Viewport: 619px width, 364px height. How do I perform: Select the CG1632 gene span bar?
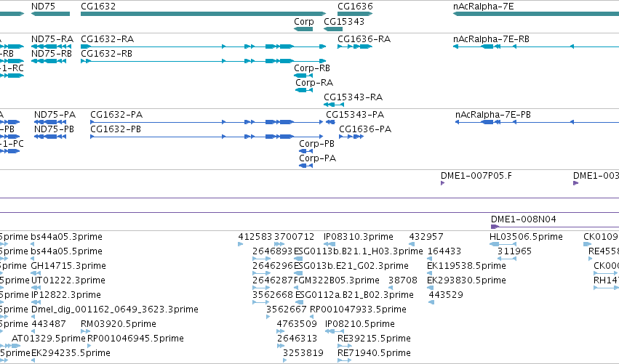[x=204, y=14]
